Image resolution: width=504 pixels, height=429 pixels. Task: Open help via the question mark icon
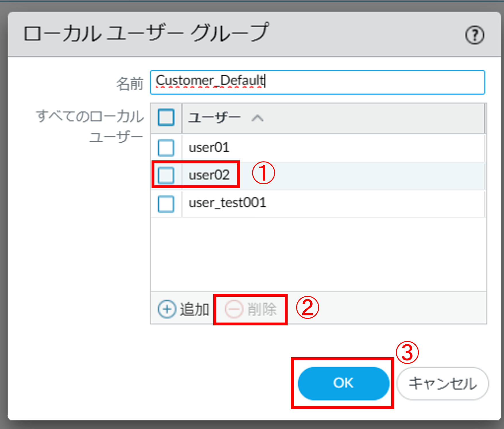pyautogui.click(x=474, y=35)
